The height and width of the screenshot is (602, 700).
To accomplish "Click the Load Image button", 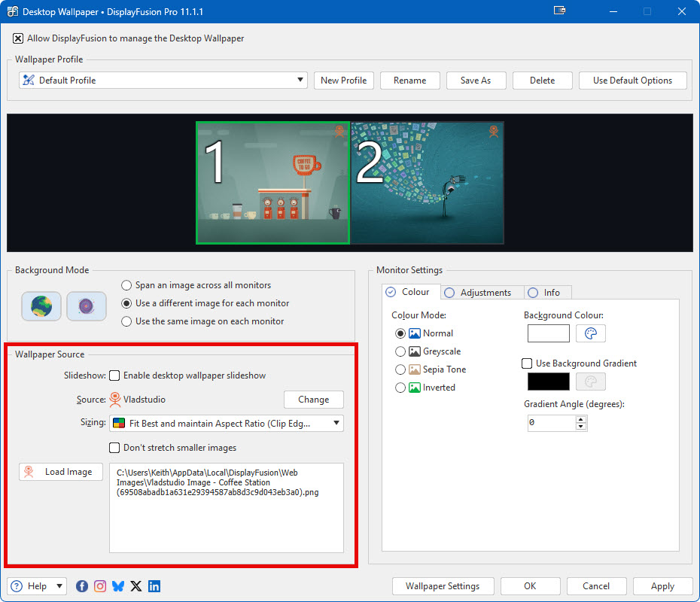I will point(61,472).
